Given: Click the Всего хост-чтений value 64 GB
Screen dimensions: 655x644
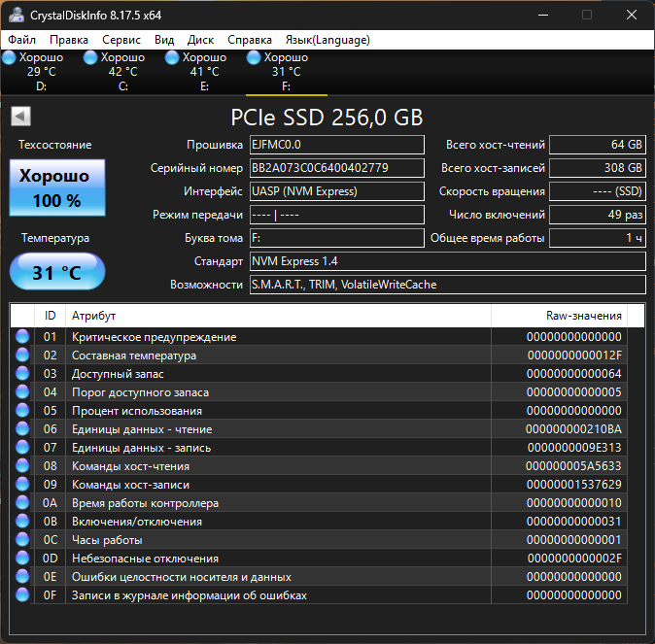Looking at the screenshot, I should 598,145.
